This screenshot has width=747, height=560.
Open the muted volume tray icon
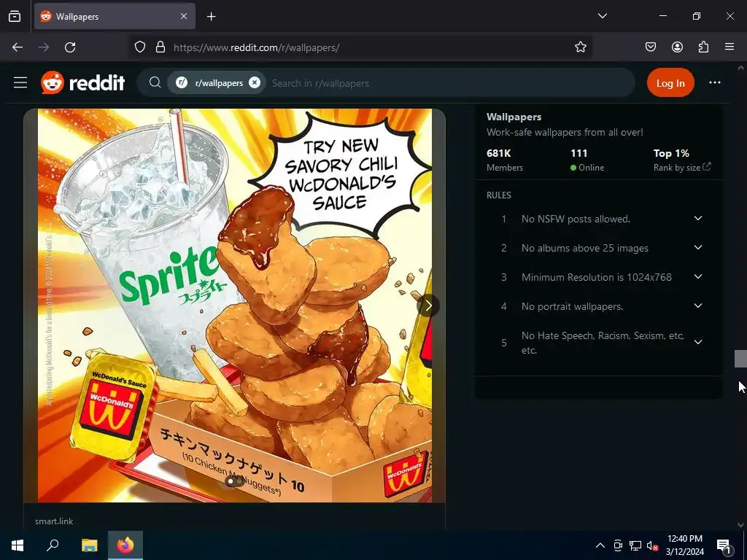[x=652, y=545]
